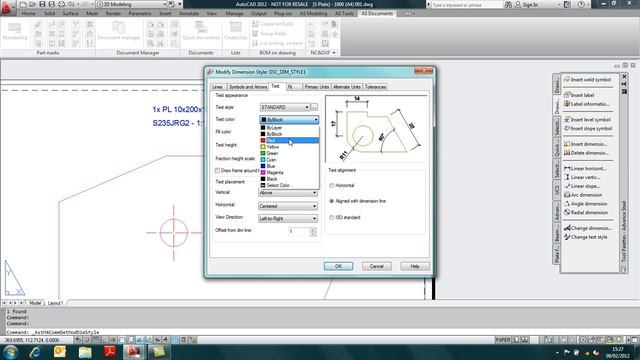This screenshot has width=640, height=360.
Task: Choose Green from the text color list
Action: click(x=289, y=153)
